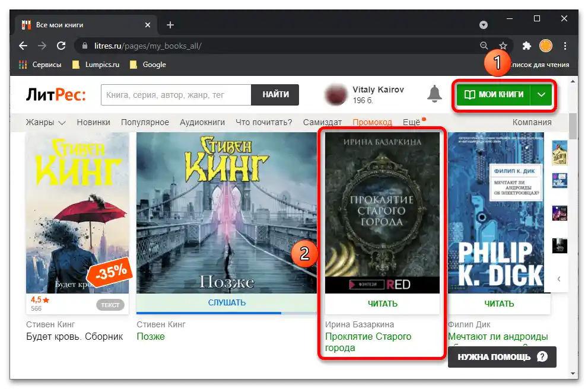Click ЧИТАТЬ under the Philip Dick book
The width and height of the screenshot is (588, 389).
[499, 304]
